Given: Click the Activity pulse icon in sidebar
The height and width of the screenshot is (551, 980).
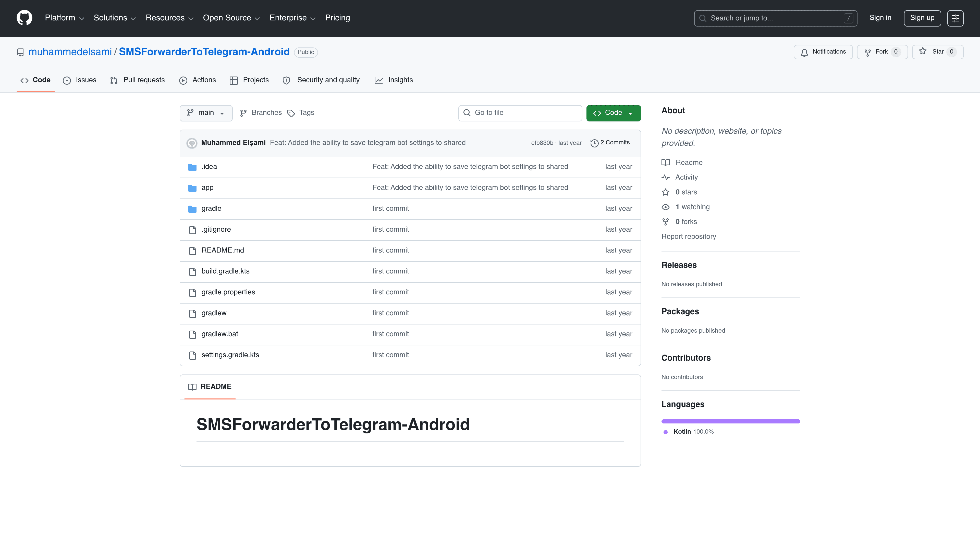Looking at the screenshot, I should pyautogui.click(x=666, y=177).
